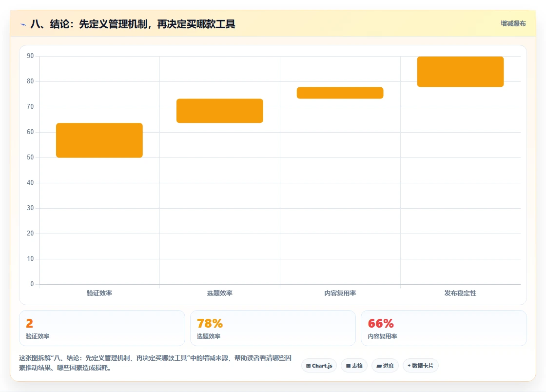Click the y-axis label 90
The image size is (546, 392).
coord(30,56)
